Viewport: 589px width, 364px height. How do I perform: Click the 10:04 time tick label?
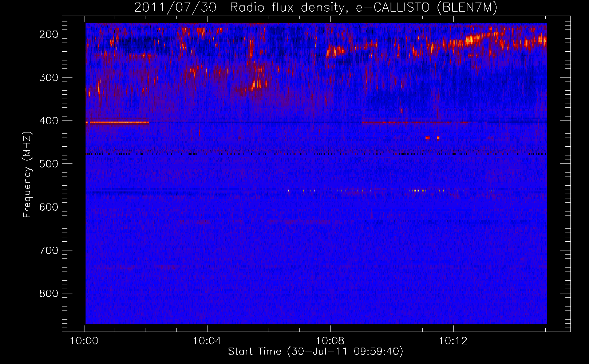click(x=207, y=341)
